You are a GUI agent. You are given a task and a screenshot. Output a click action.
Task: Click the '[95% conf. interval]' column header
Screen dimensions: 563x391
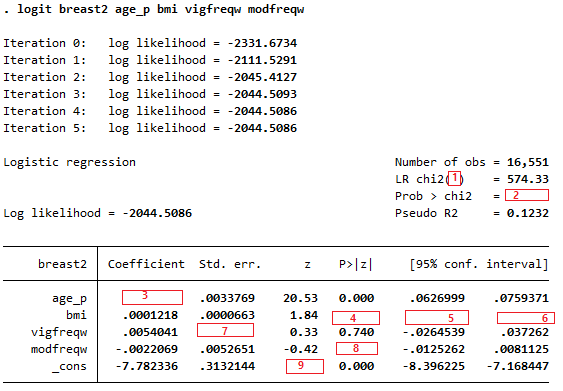coord(479,265)
